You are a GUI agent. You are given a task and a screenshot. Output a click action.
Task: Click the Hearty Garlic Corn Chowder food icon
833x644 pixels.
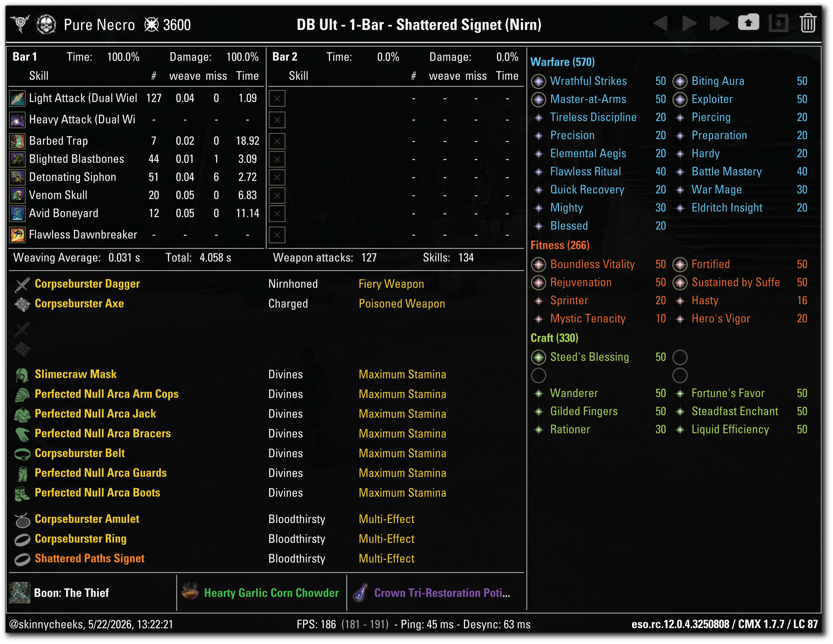[190, 591]
